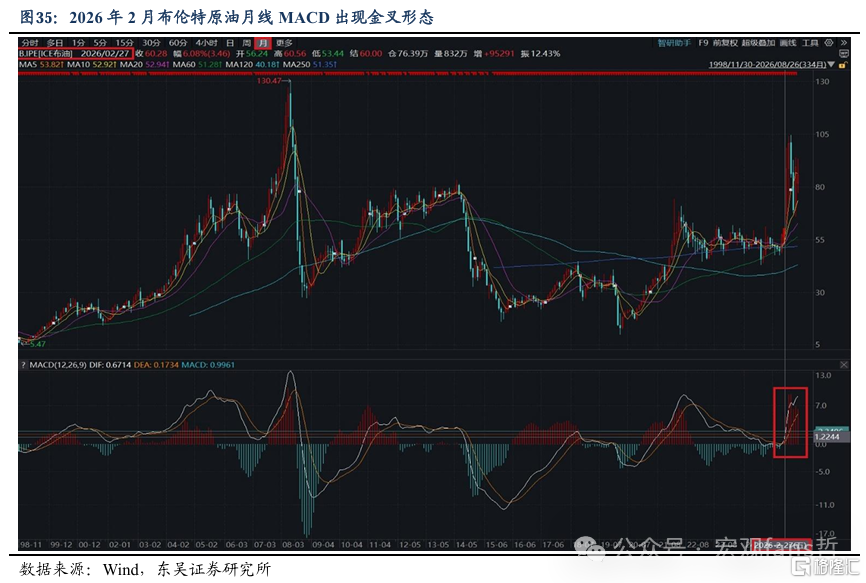Select the 月 monthly tab
The height and width of the screenshot is (583, 866).
tap(263, 43)
